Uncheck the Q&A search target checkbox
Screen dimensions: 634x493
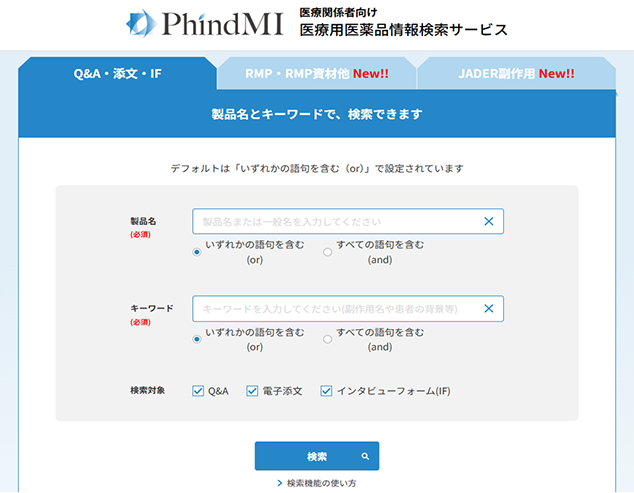click(x=198, y=391)
